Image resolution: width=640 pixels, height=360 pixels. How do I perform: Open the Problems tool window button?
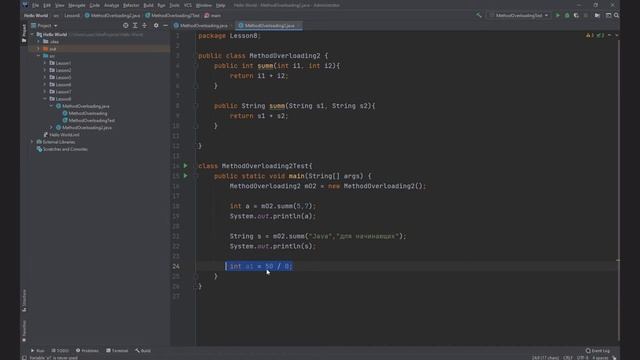87,351
